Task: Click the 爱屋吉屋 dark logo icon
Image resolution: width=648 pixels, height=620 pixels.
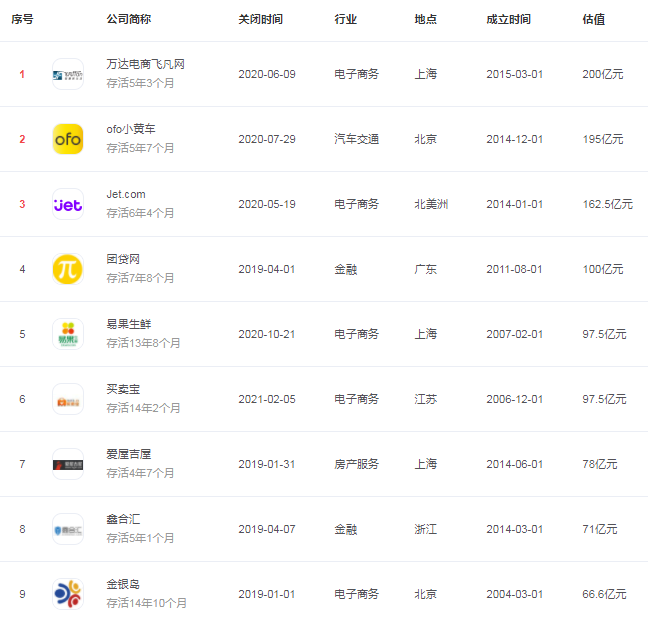Action: [x=68, y=464]
